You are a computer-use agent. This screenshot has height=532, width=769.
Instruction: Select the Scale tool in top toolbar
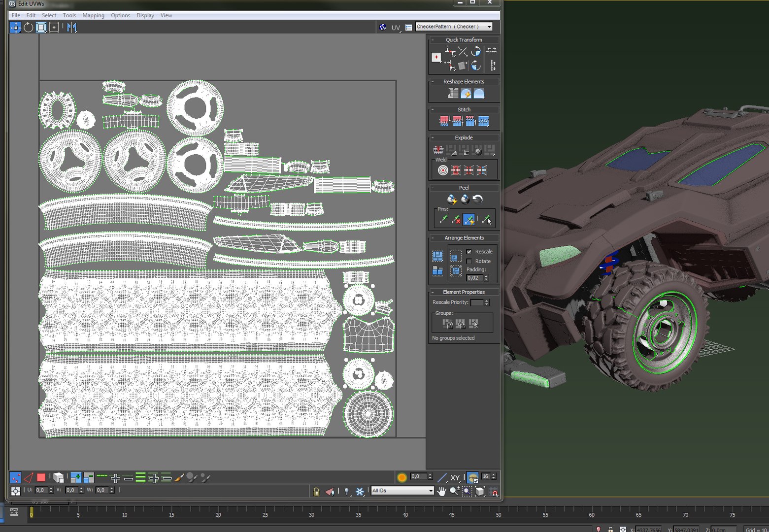pos(41,28)
